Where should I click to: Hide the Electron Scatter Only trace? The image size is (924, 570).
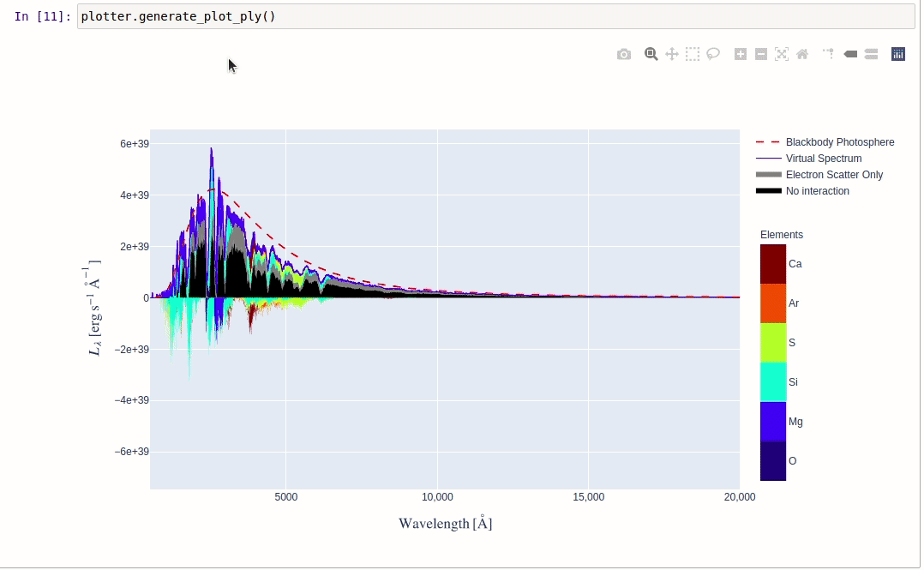click(834, 174)
